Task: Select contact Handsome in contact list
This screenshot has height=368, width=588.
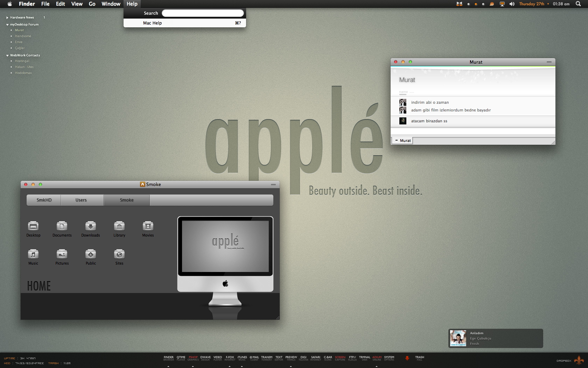Action: click(x=23, y=36)
